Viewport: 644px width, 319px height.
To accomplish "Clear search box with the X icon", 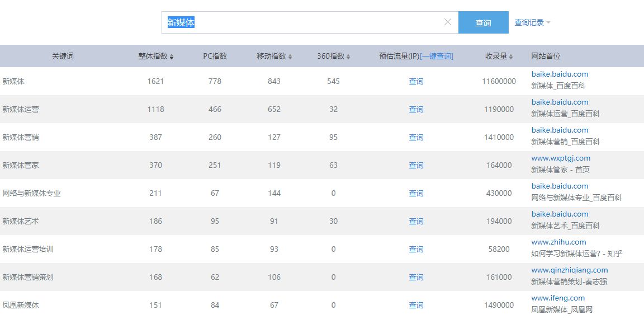I will coord(447,22).
